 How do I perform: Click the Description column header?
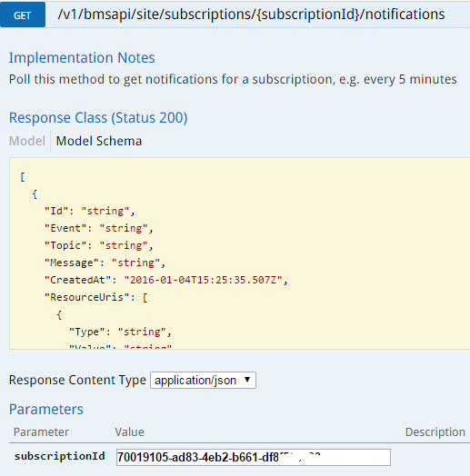[435, 432]
